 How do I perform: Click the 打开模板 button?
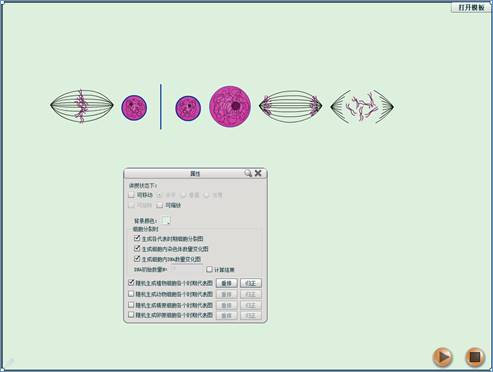[x=471, y=7]
